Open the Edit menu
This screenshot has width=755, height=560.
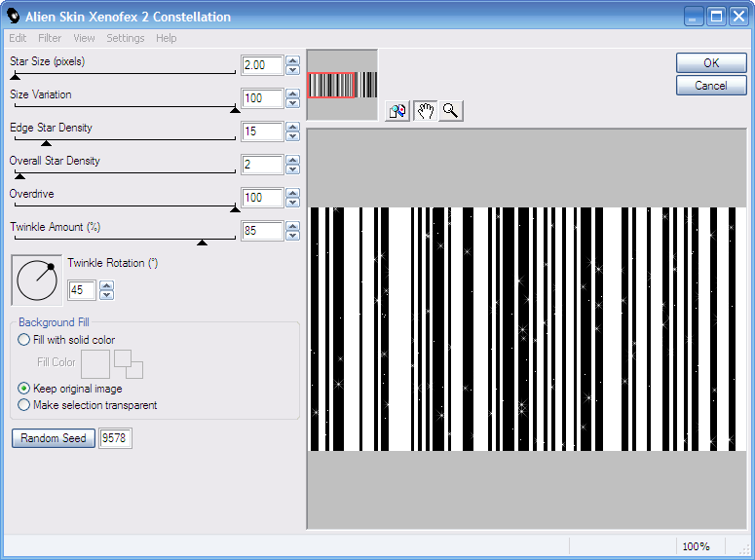point(18,38)
